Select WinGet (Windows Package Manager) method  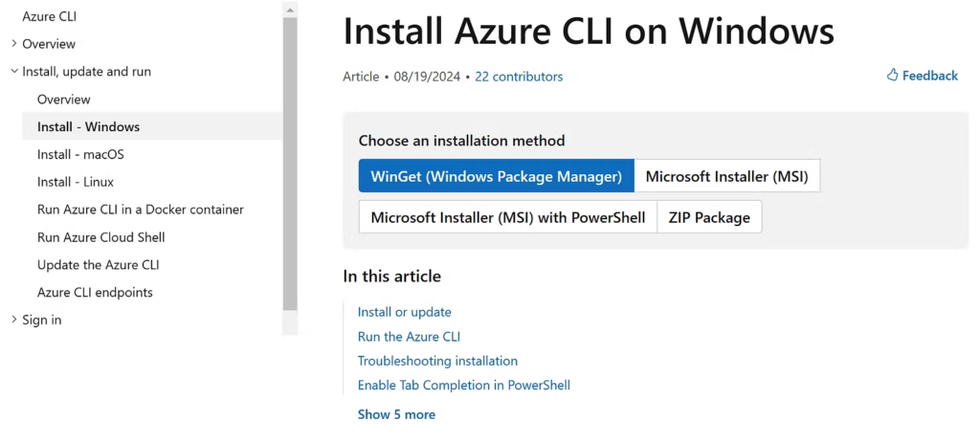(497, 176)
